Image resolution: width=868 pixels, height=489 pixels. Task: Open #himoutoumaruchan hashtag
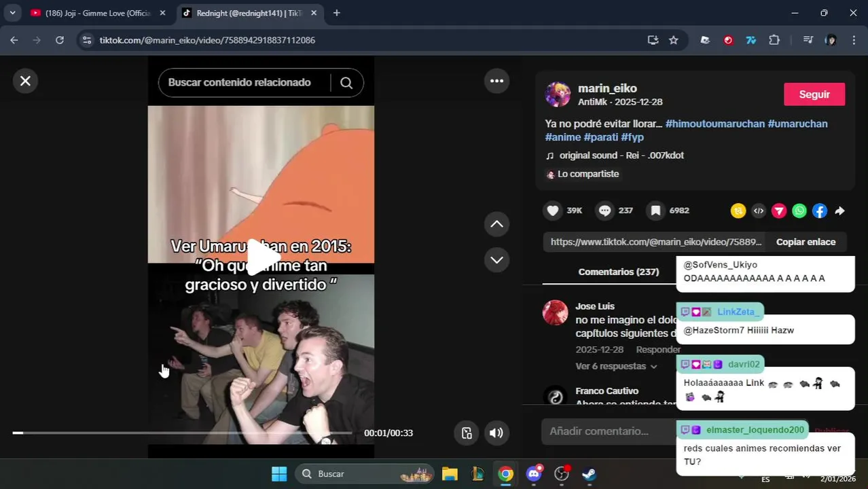pos(715,124)
